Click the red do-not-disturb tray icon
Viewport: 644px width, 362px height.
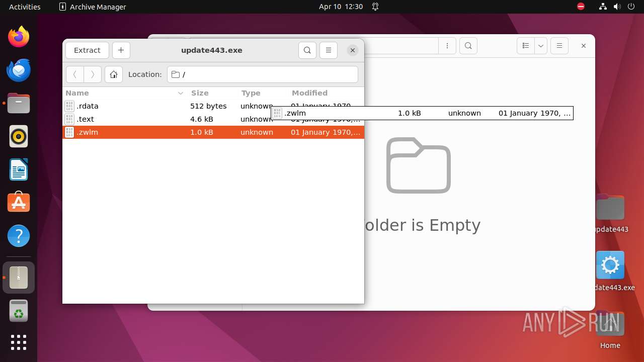pyautogui.click(x=581, y=7)
